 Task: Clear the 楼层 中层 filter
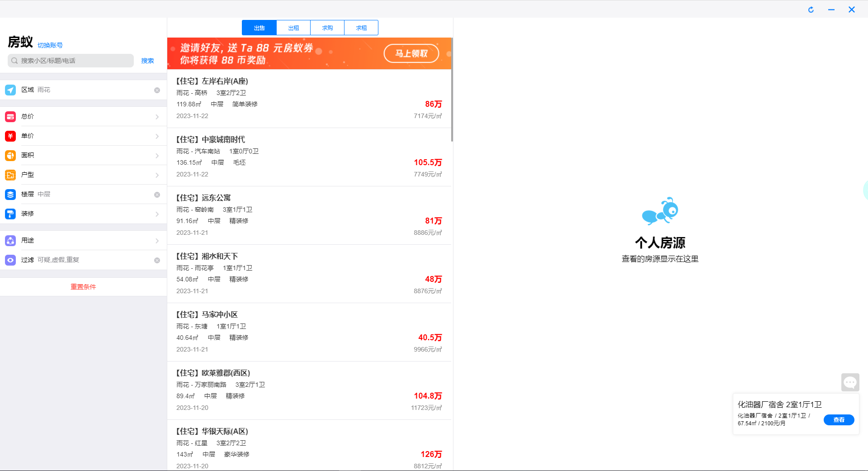[x=157, y=195]
